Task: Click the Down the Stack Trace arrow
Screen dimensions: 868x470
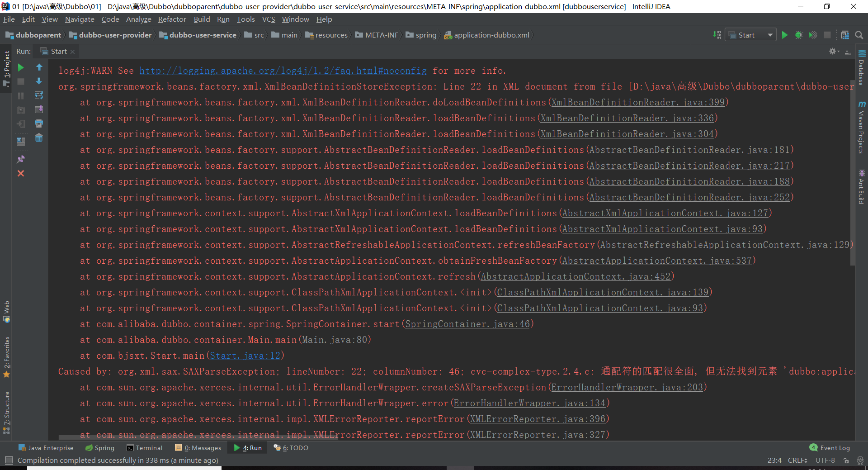Action: (39, 81)
